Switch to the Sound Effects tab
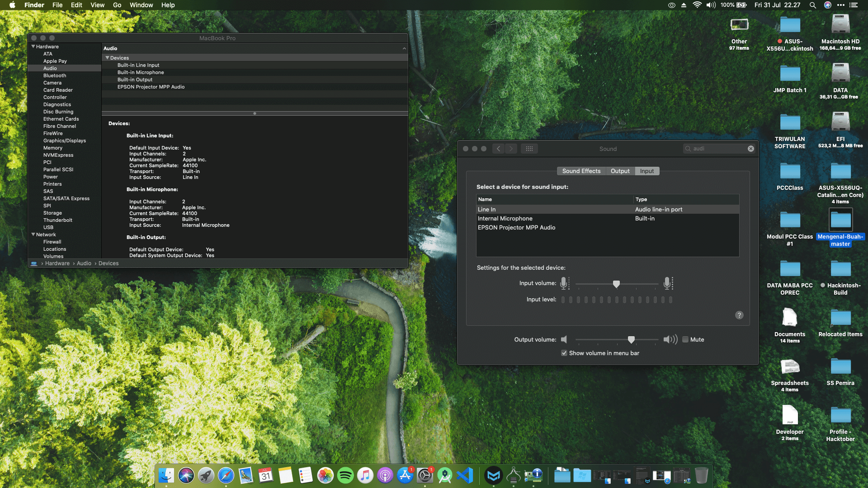Image resolution: width=868 pixels, height=488 pixels. 581,171
